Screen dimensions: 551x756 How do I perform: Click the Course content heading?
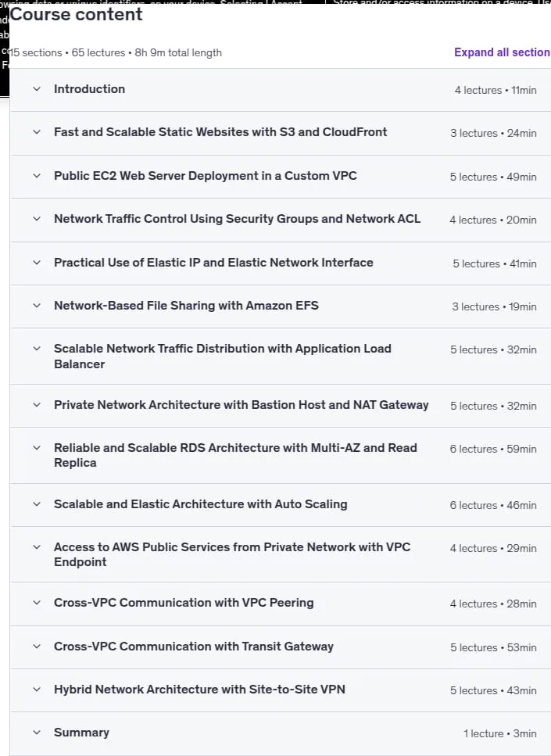click(76, 15)
